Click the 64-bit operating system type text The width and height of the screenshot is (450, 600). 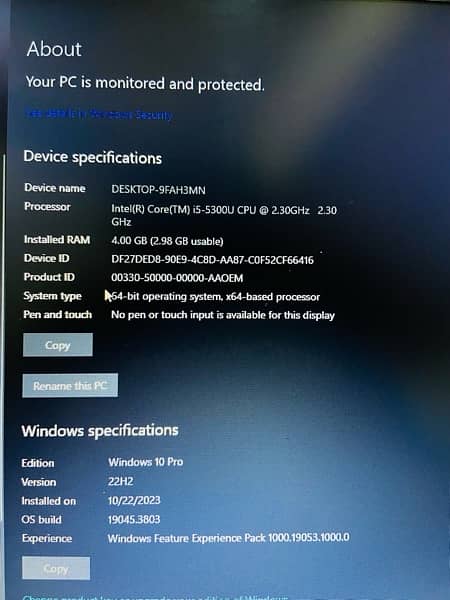pos(215,297)
